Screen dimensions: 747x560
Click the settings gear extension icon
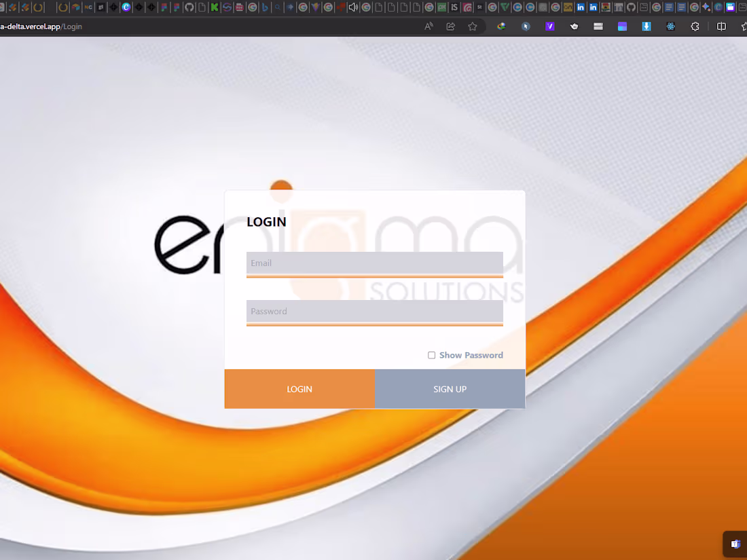[x=695, y=26]
